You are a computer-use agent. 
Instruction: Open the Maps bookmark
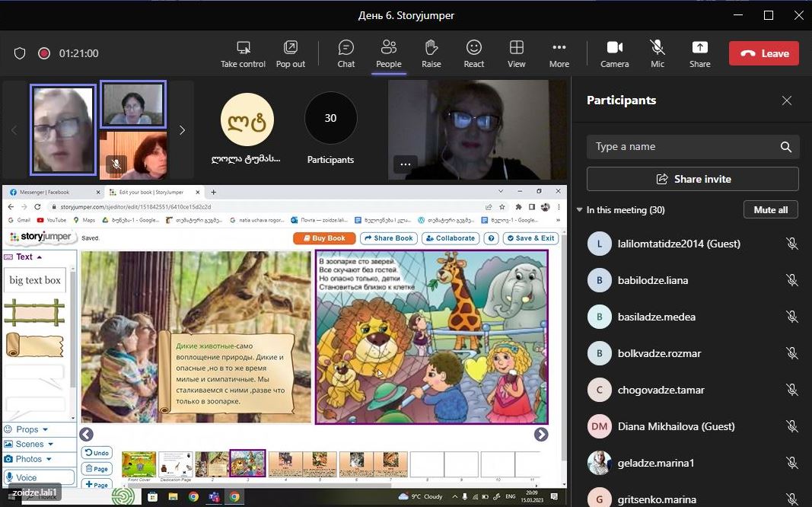84,220
